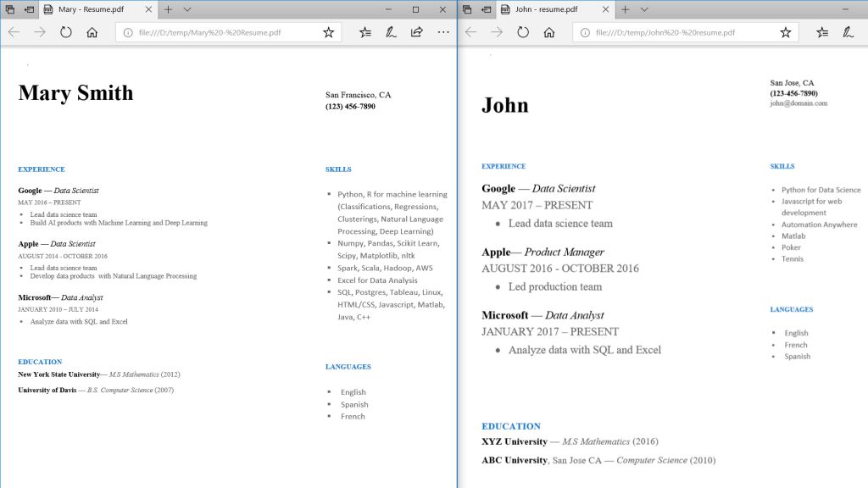Viewport: 868px width, 488px height.
Task: Go back in the Mary window
Action: pyautogui.click(x=14, y=33)
